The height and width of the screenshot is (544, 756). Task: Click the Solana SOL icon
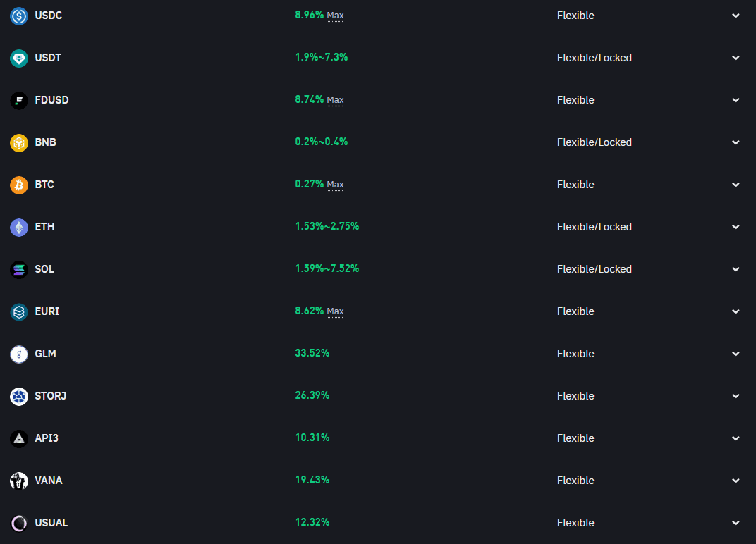tap(19, 269)
